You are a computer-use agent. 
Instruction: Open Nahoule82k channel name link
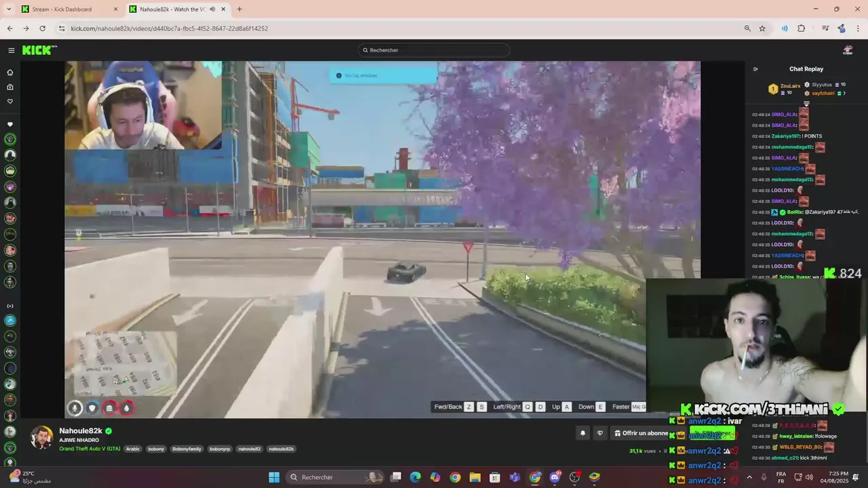pyautogui.click(x=81, y=431)
